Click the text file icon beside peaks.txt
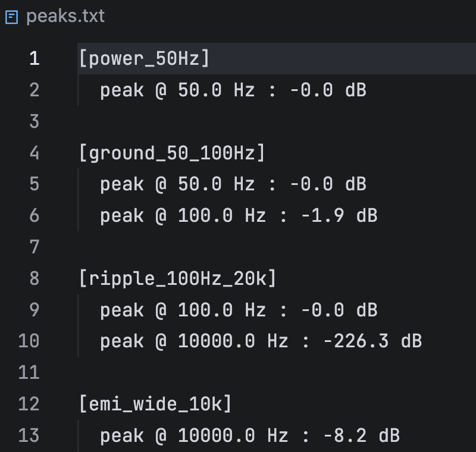 point(12,17)
